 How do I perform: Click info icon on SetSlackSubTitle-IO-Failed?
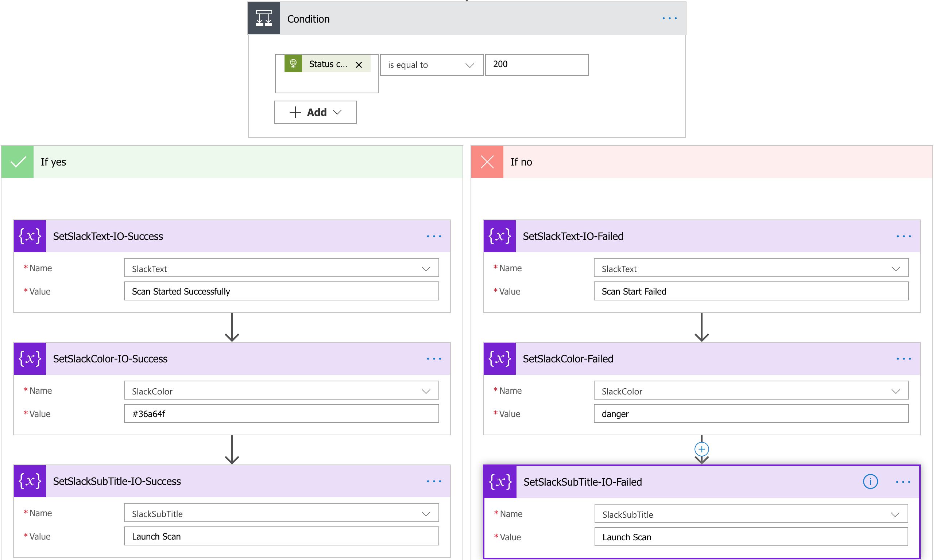tap(870, 482)
